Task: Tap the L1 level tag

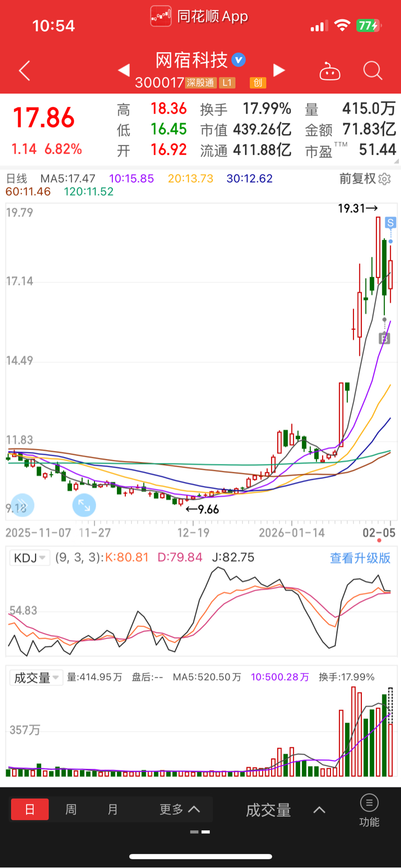Action: (x=227, y=82)
